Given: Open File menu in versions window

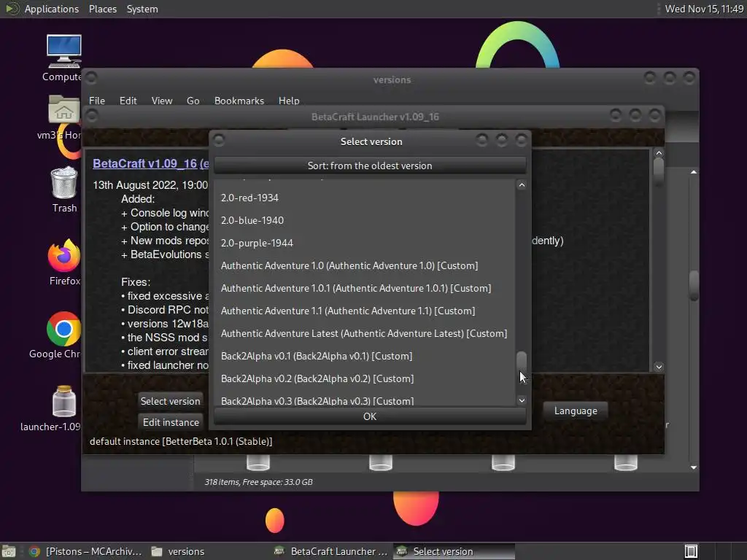Looking at the screenshot, I should point(97,101).
